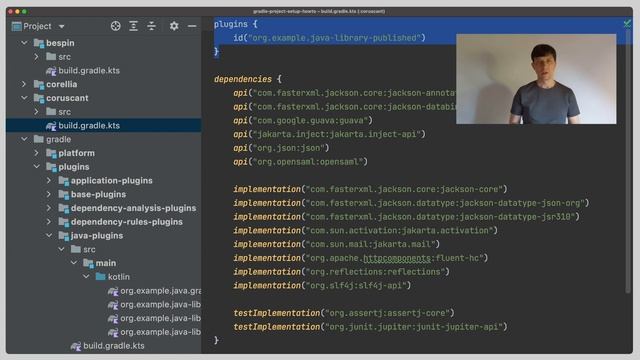Click implementation jackson-datatype-json-org line
The width and height of the screenshot is (640, 360).
[x=411, y=203]
